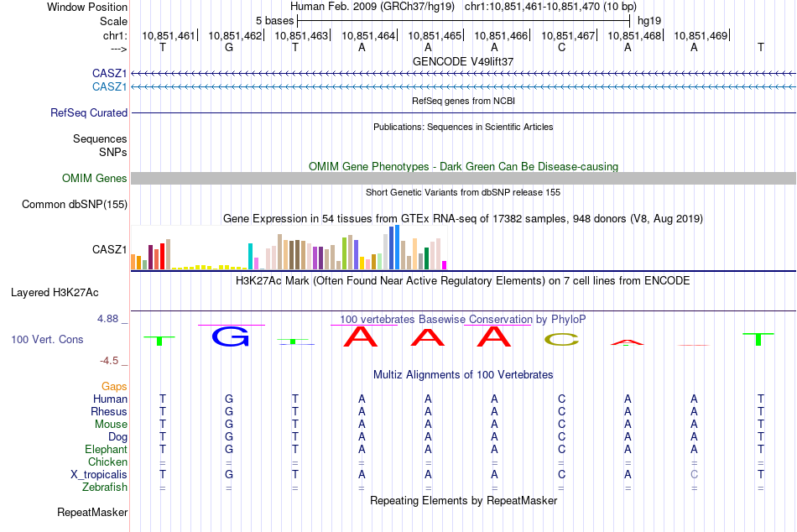Click the Common dbSNP(155) track label
Image resolution: width=797 pixels, height=532 pixels.
click(x=75, y=205)
